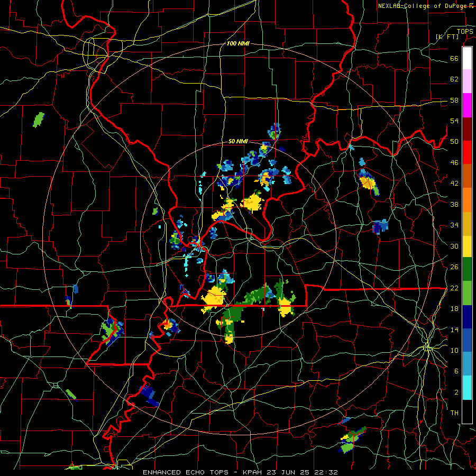Click the "26" legend value
The image size is (476, 476).
pyautogui.click(x=454, y=267)
